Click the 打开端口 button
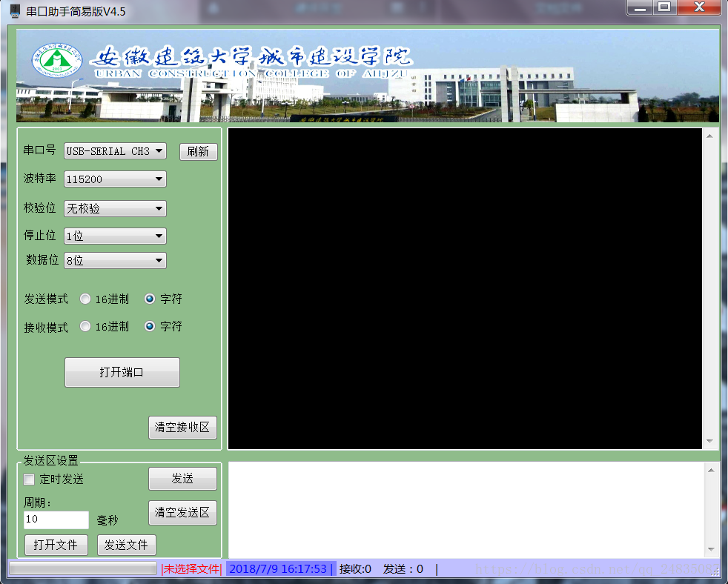Screen dimensions: 728x584 tap(122, 372)
